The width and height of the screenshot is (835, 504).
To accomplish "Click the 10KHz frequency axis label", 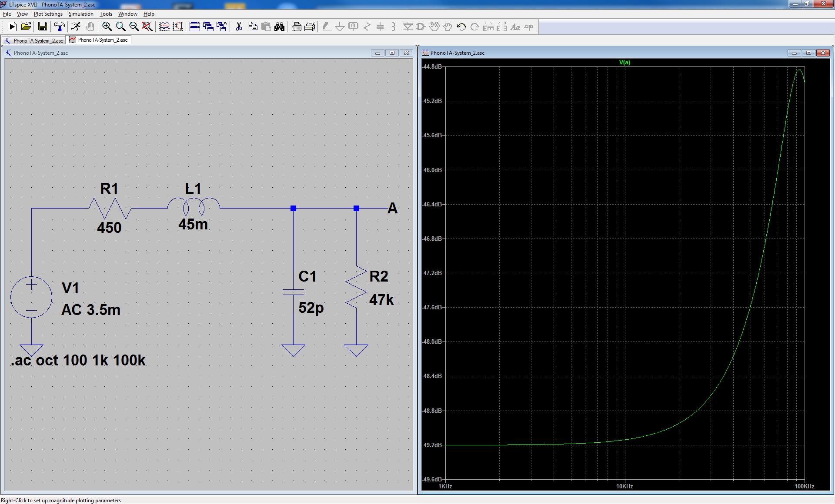I will coord(625,486).
